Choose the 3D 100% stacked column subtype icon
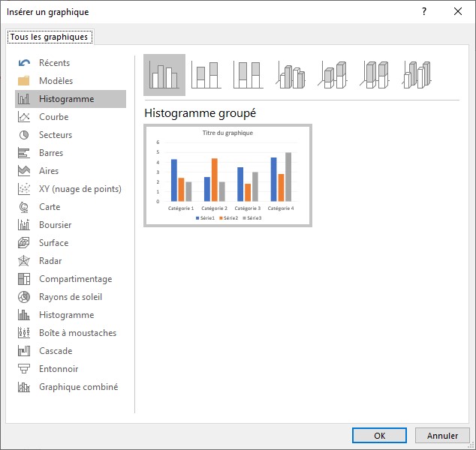 coord(376,75)
